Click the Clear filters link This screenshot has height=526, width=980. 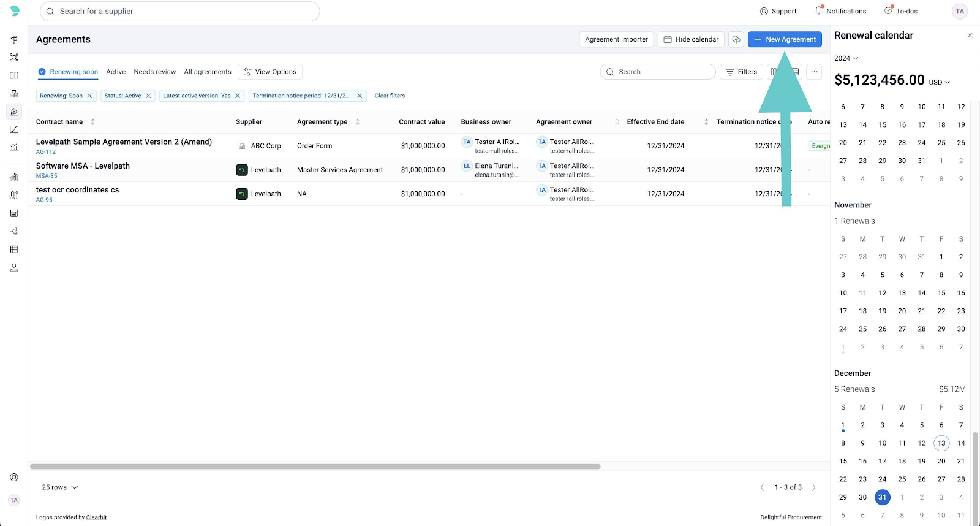pyautogui.click(x=390, y=96)
